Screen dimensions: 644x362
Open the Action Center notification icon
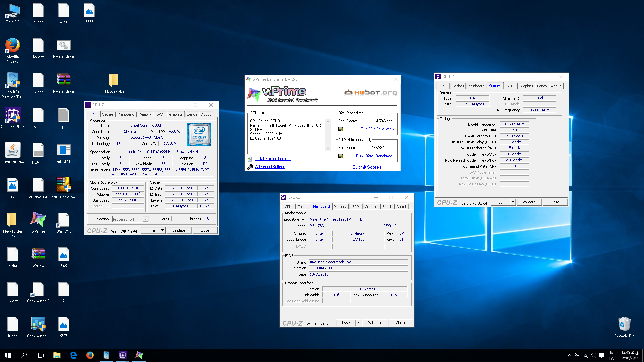pos(602,355)
